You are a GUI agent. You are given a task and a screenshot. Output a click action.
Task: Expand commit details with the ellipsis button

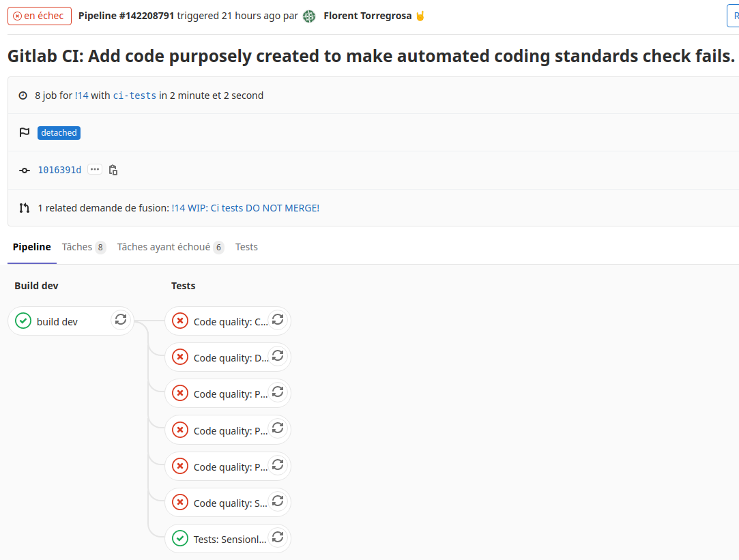(x=95, y=170)
